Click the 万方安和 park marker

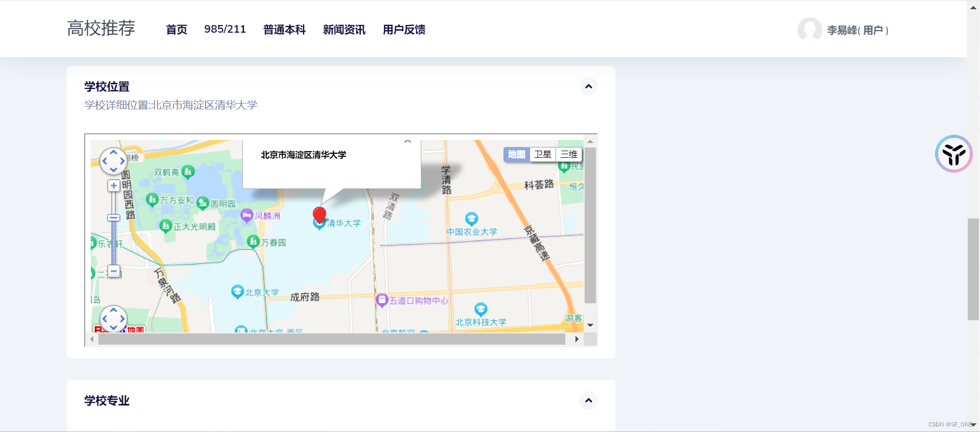[152, 200]
